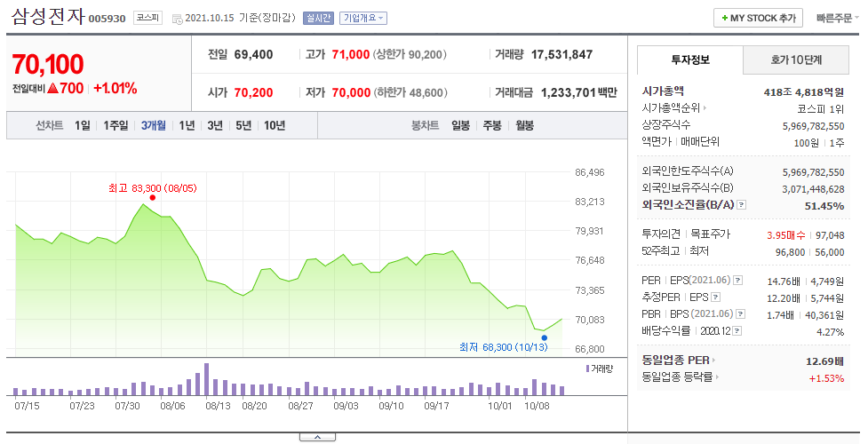Image resolution: width=868 pixels, height=444 pixels.
Task: Open help icon next to PER EPS(2021.06)
Action: (738, 281)
